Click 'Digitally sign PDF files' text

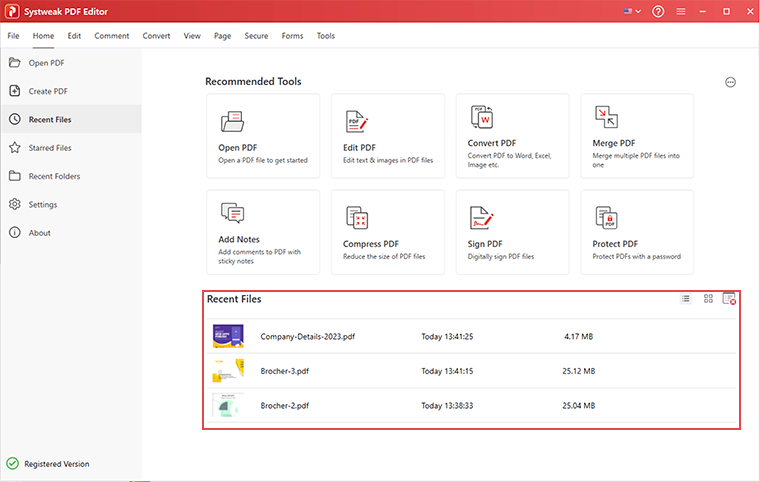pyautogui.click(x=501, y=257)
